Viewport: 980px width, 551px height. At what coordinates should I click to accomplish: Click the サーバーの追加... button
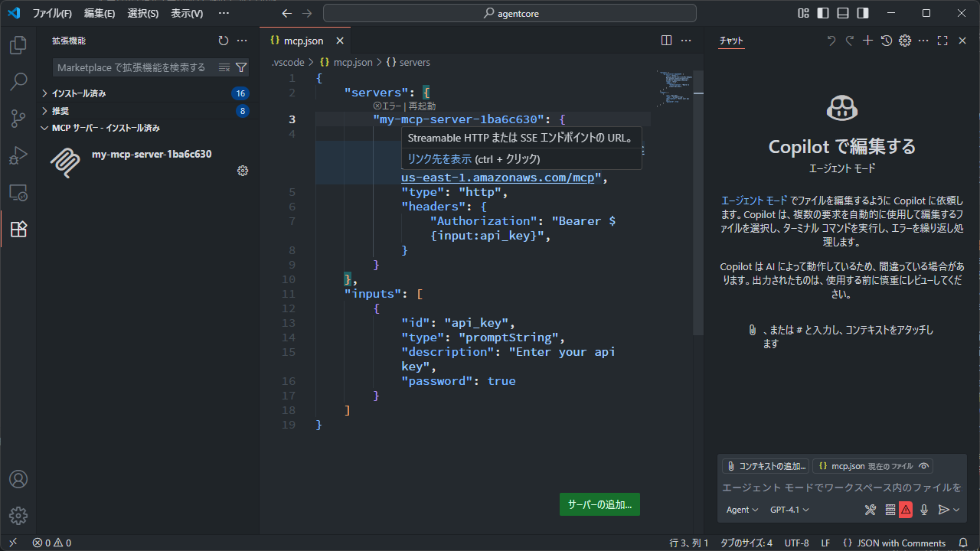(599, 505)
